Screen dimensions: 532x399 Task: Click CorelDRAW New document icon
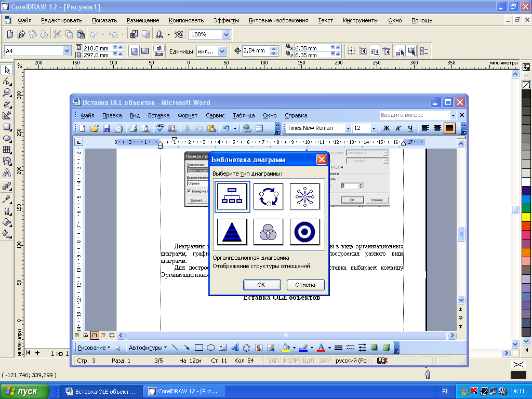pos(10,34)
